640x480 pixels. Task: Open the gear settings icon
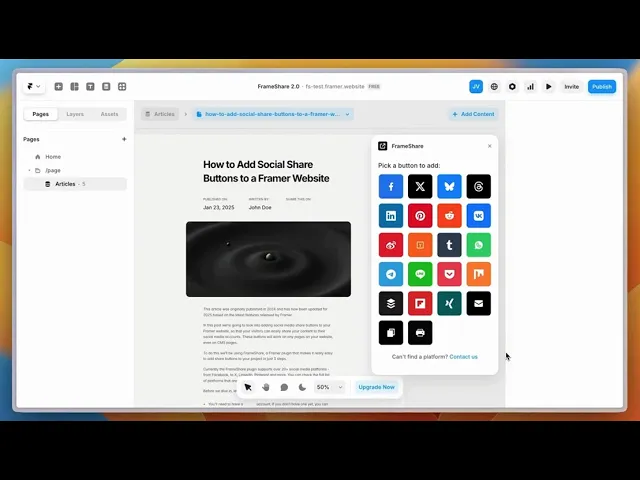[x=512, y=87]
